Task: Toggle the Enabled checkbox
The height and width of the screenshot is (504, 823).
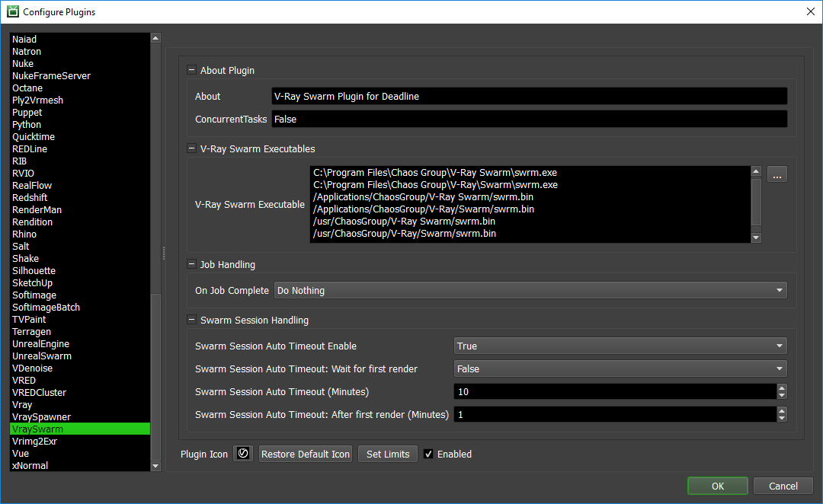Action: tap(428, 455)
